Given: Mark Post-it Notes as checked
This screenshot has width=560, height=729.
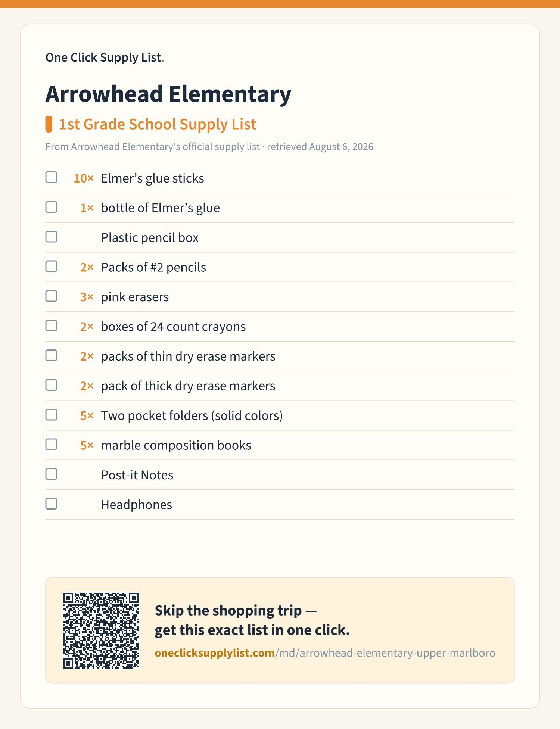Looking at the screenshot, I should (51, 474).
